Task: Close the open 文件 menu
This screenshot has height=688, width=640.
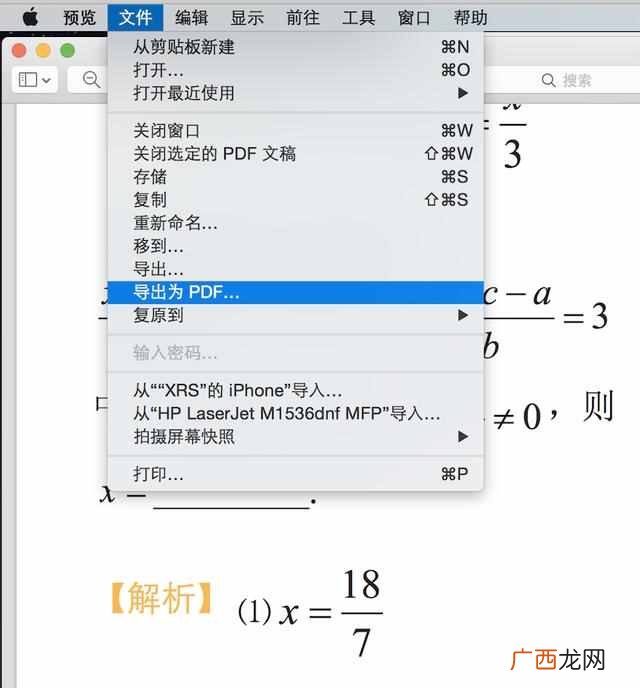Action: [135, 18]
